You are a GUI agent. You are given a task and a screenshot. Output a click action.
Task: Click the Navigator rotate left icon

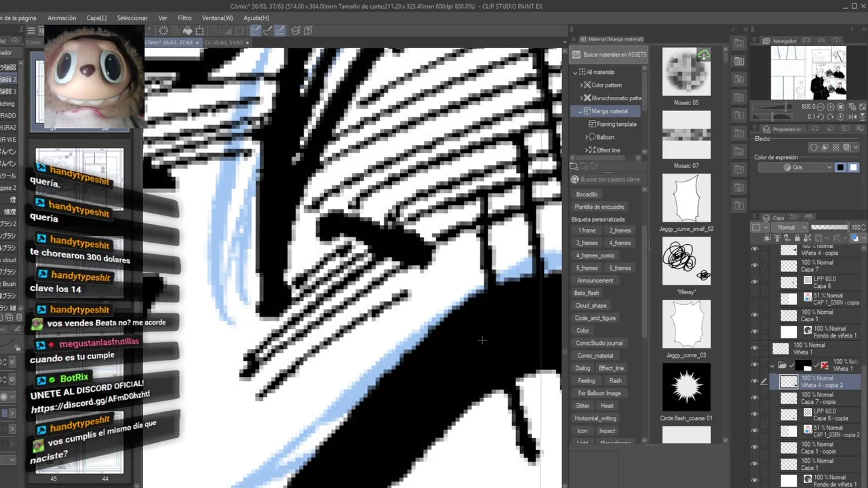coord(821,117)
